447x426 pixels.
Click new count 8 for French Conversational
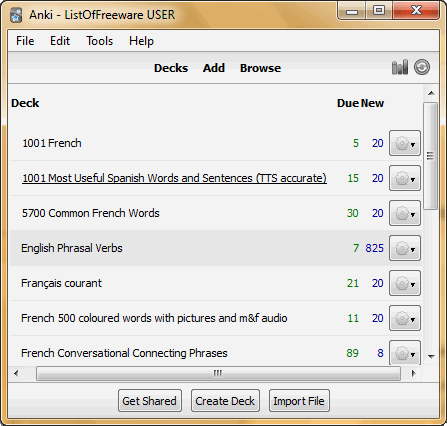click(380, 353)
